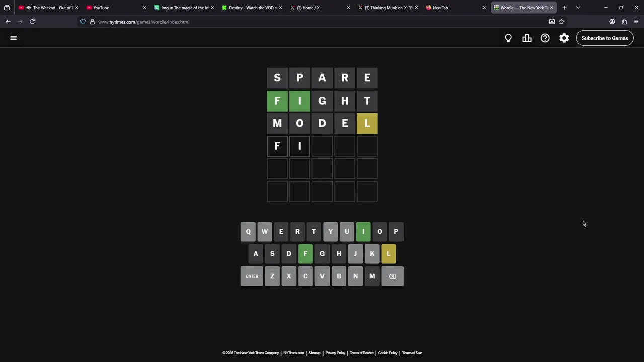Screen dimensions: 644x362
Task: Switch to Thinking Munk on X tab
Action: [x=387, y=8]
